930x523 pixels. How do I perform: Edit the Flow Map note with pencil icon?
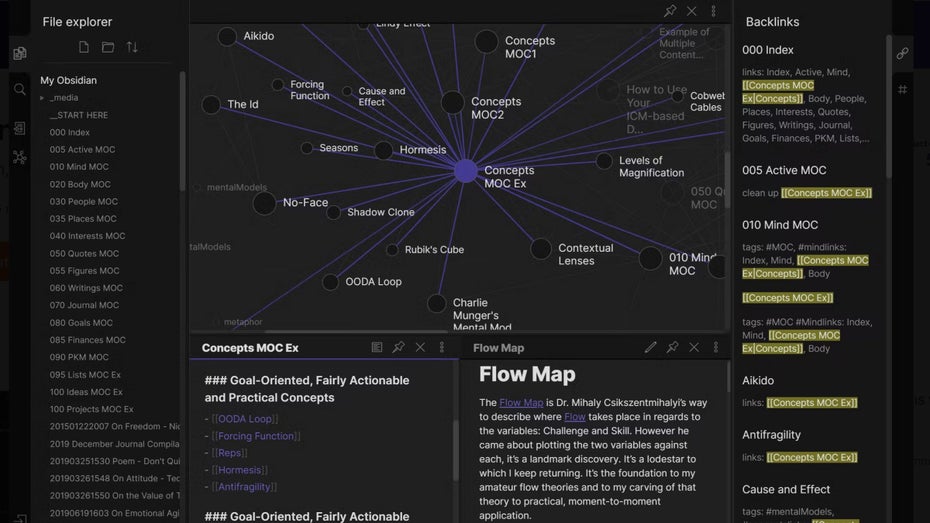(x=651, y=347)
